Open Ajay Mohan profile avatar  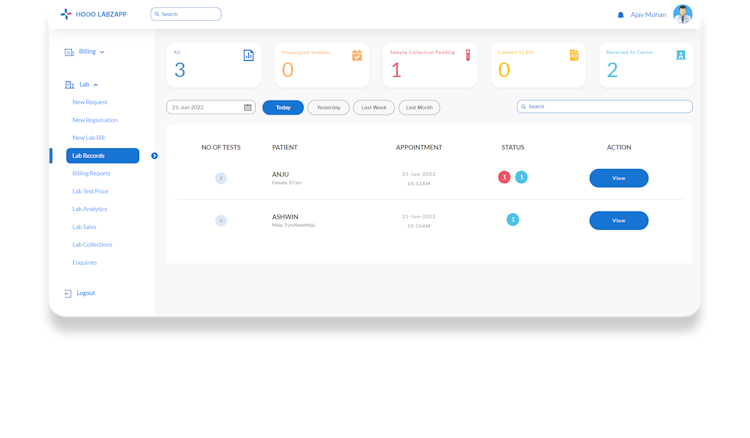point(683,14)
